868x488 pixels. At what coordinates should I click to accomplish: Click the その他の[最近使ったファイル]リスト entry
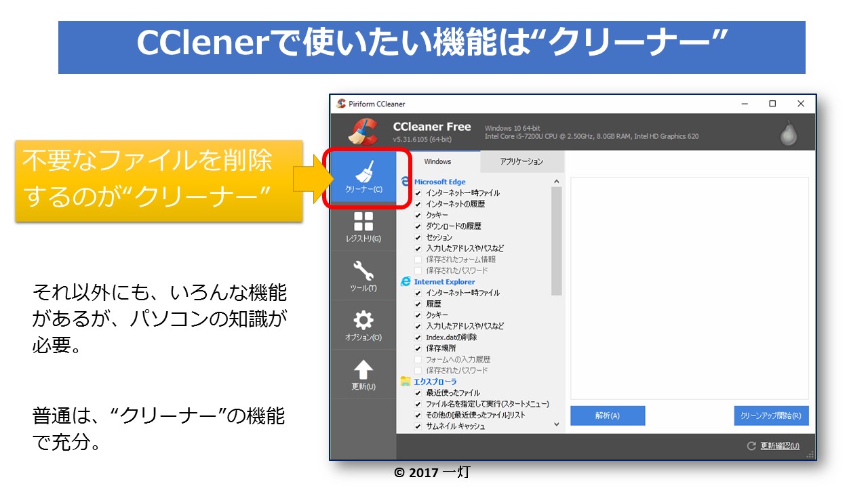475,415
